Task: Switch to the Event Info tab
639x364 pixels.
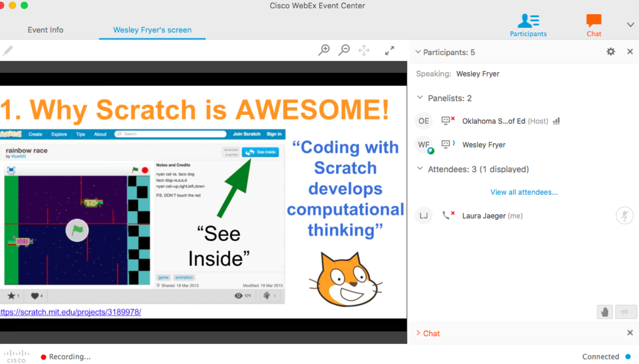Action: coord(46,30)
